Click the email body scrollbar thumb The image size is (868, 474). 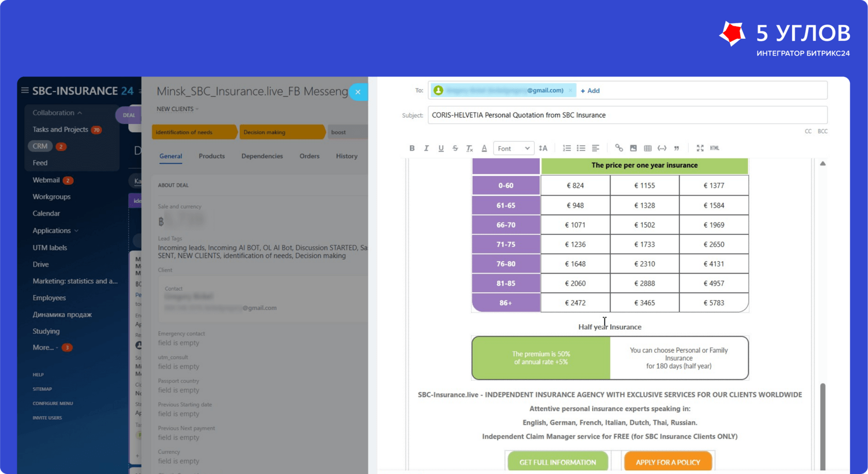823,426
